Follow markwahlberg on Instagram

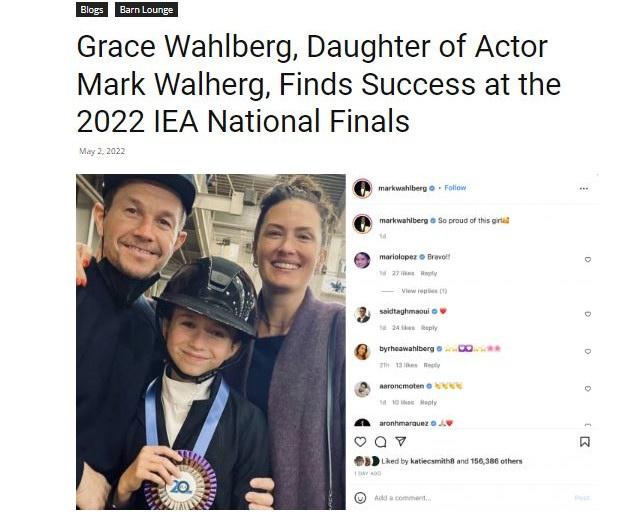click(455, 188)
